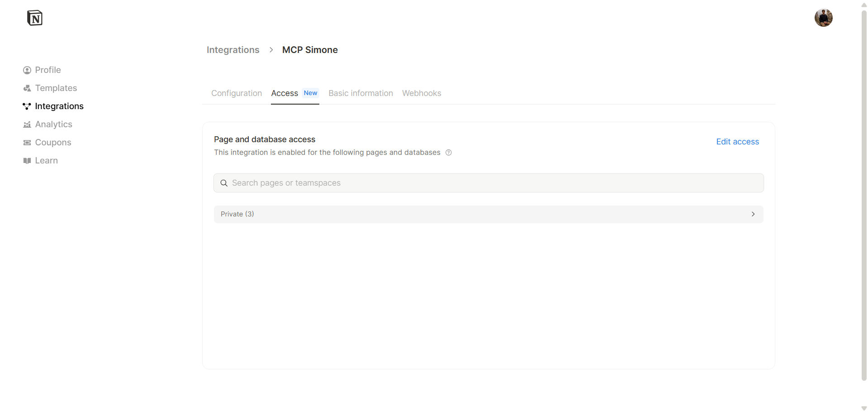Click the search magnifier icon
The image size is (868, 412).
[x=224, y=183]
